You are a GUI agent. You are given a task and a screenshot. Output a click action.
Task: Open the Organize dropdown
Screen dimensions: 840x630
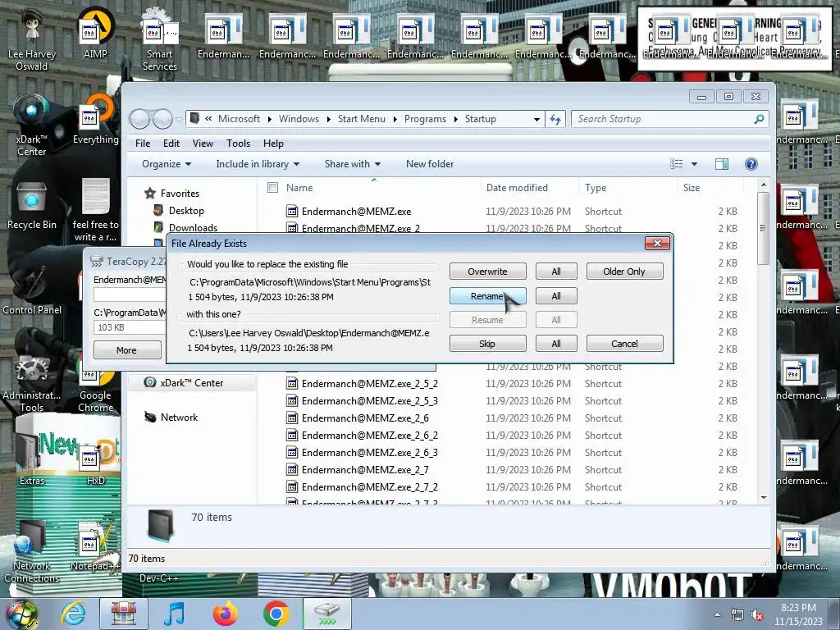[x=166, y=164]
